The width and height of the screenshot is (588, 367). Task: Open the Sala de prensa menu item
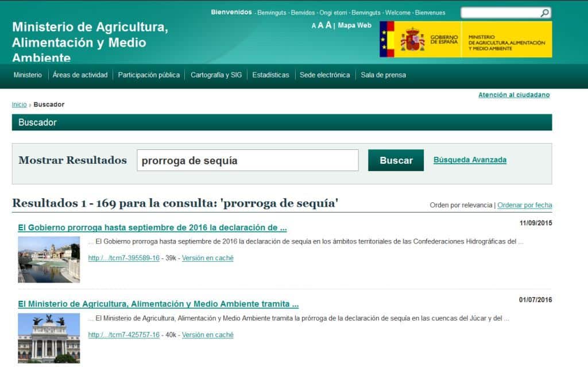click(x=383, y=75)
